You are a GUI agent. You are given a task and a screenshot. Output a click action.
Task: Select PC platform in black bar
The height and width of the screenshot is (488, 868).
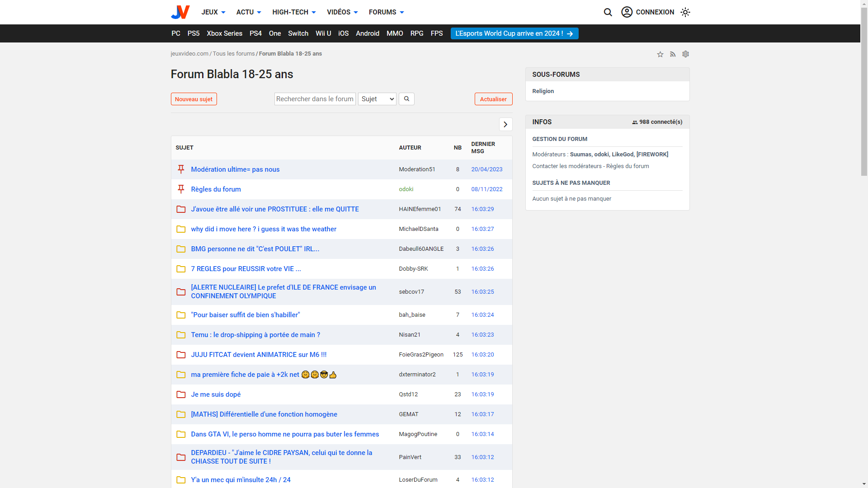[x=176, y=33]
